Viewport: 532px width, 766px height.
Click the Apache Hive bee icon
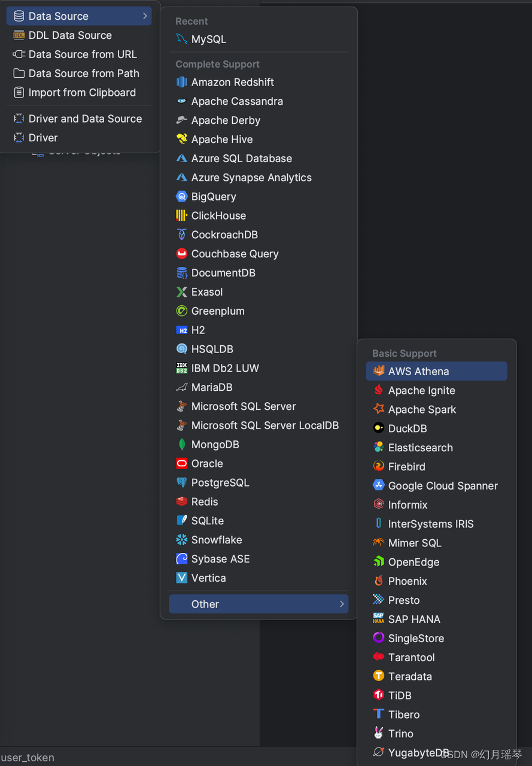[182, 139]
